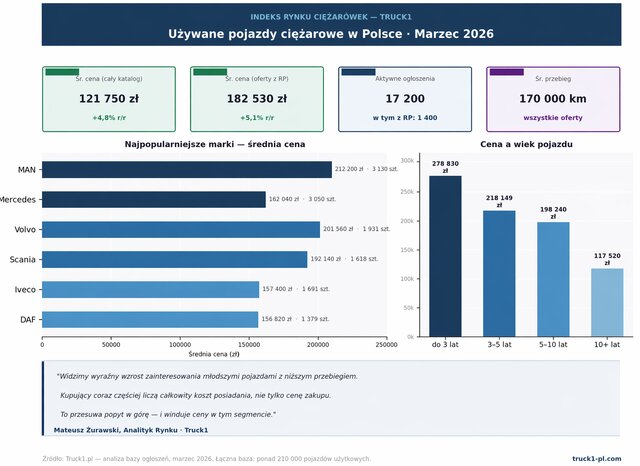Select the Scania bar
The width and height of the screenshot is (640, 466).
pos(175,260)
